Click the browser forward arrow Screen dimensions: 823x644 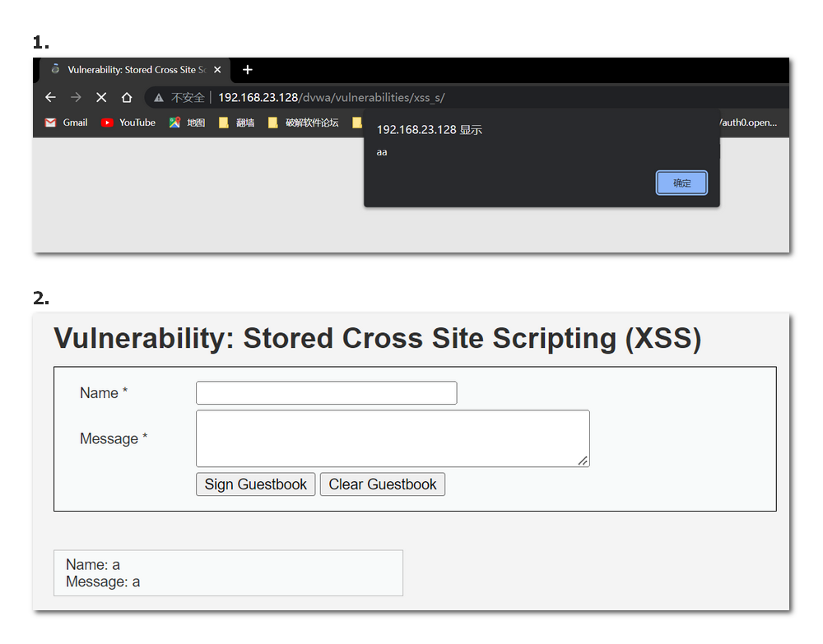(76, 98)
